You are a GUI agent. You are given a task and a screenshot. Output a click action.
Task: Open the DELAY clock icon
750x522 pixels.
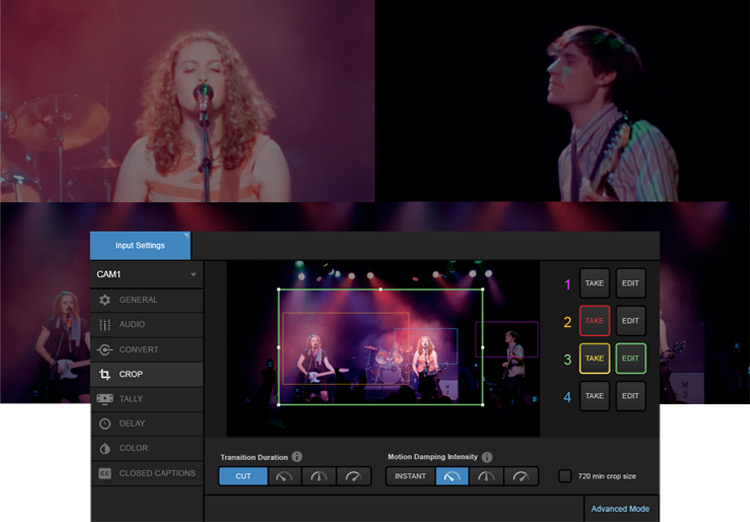click(x=105, y=424)
